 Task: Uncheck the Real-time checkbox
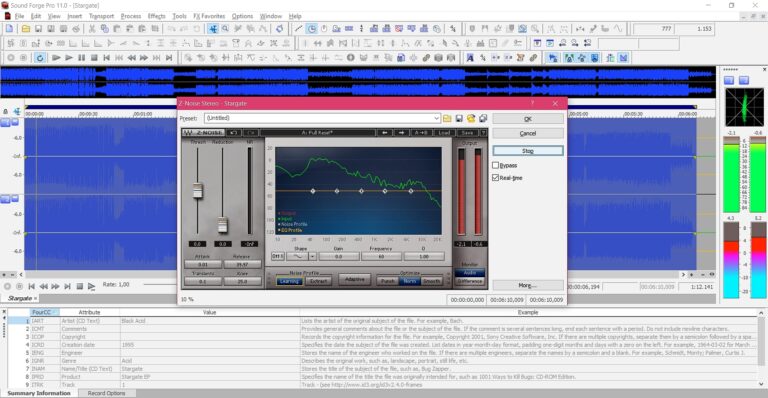pyautogui.click(x=496, y=178)
